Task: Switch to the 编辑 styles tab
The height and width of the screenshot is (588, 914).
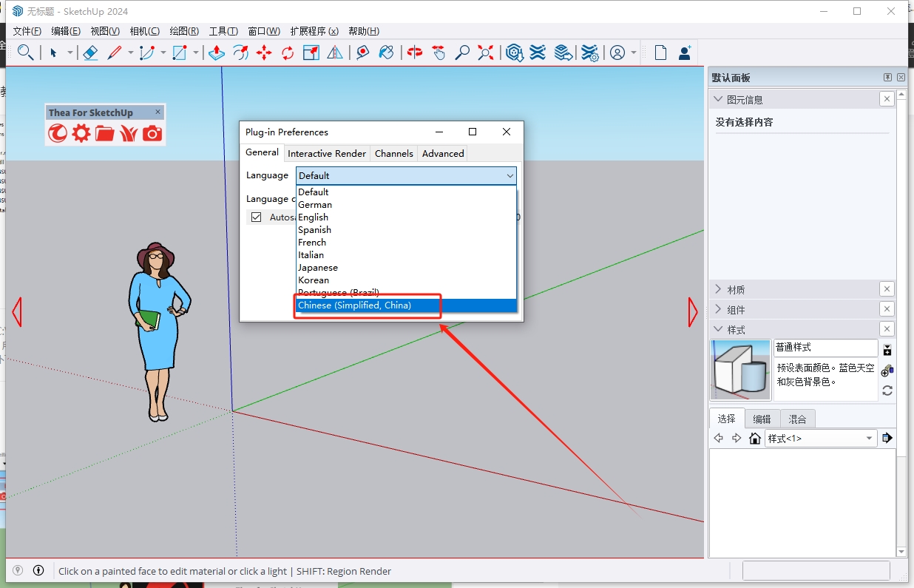Action: point(762,419)
